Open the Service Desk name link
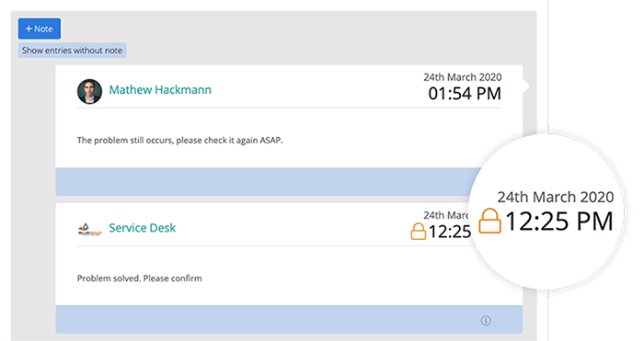This screenshot has width=644, height=341. (142, 228)
